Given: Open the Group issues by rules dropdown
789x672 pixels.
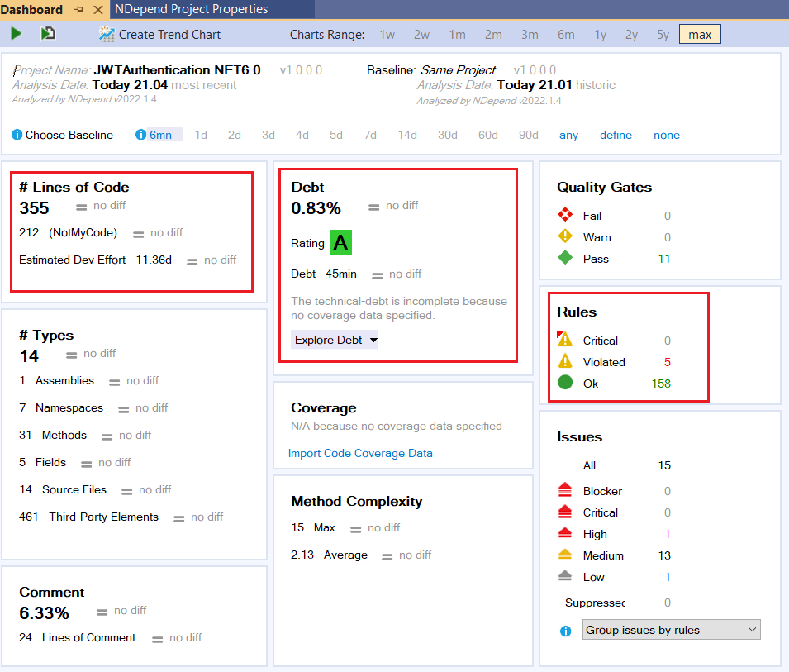Looking at the screenshot, I should (x=671, y=630).
